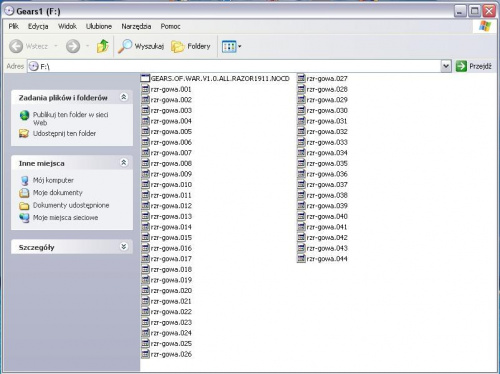This screenshot has width=500, height=374.
Task: Click the shared folder hand icon
Action: pos(24,134)
